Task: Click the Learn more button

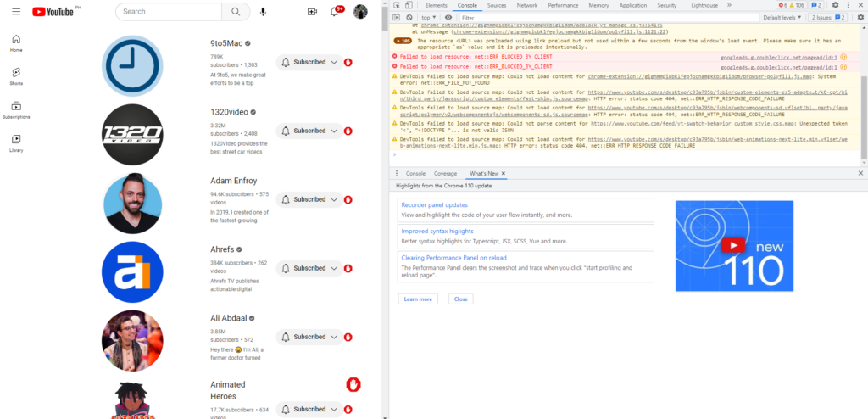Action: [x=417, y=299]
